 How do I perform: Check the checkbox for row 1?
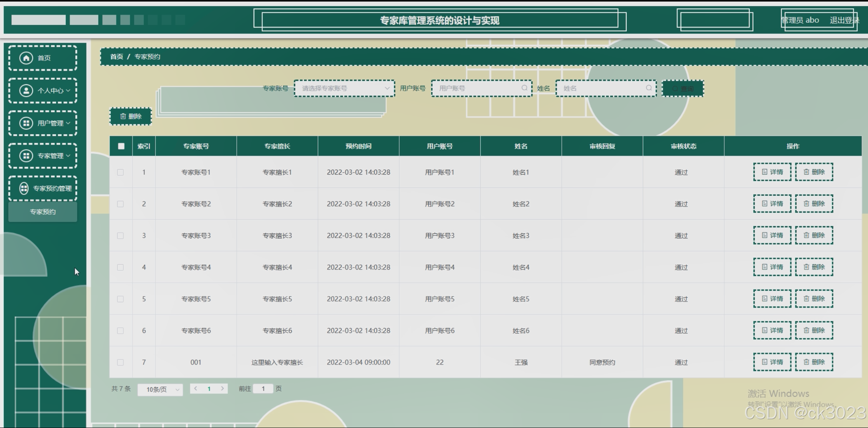point(120,172)
